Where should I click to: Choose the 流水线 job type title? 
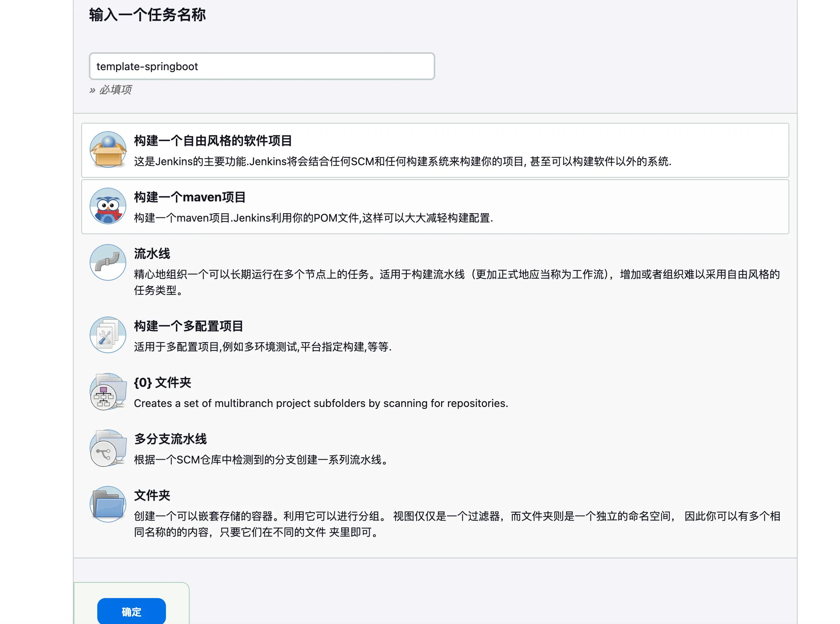(152, 254)
